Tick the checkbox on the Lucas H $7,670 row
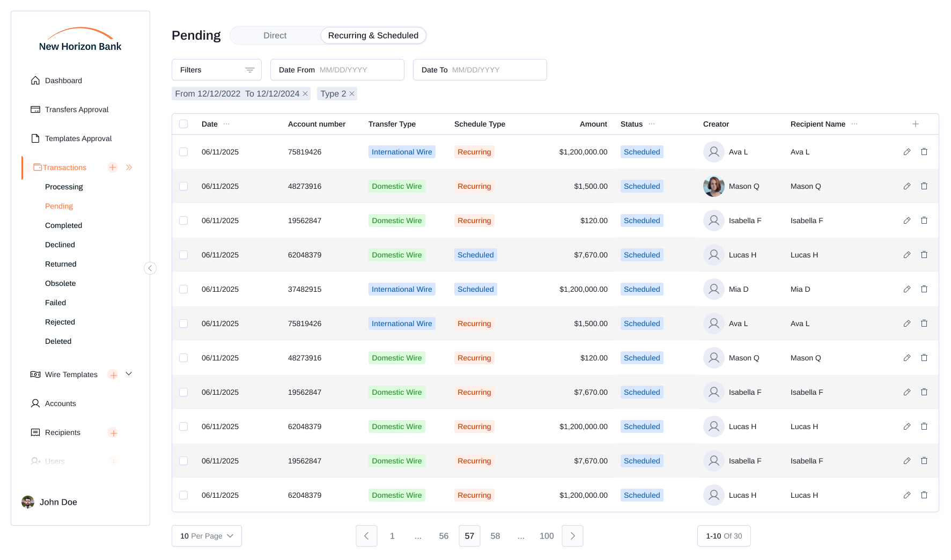 [x=183, y=255]
